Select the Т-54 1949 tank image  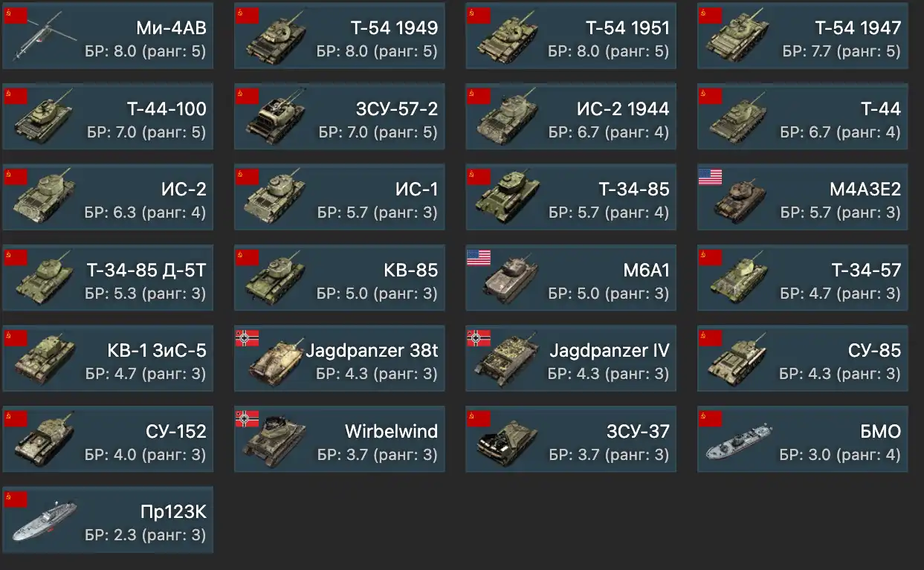[277, 37]
